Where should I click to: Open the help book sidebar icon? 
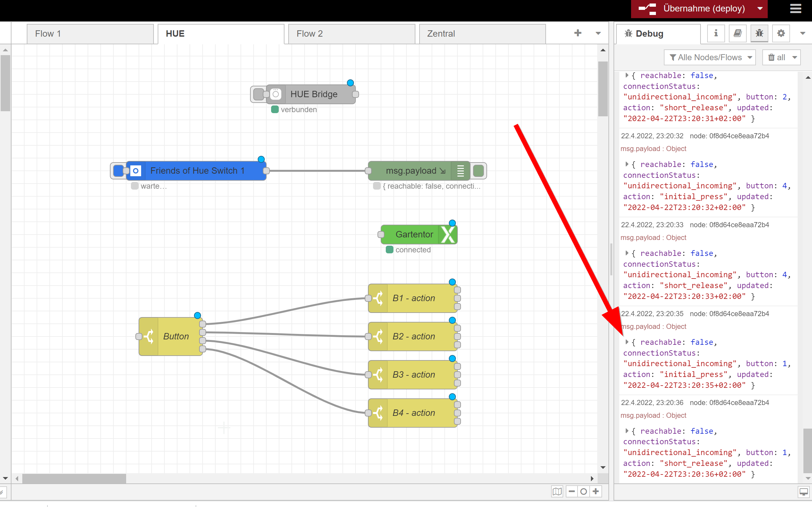click(x=737, y=33)
